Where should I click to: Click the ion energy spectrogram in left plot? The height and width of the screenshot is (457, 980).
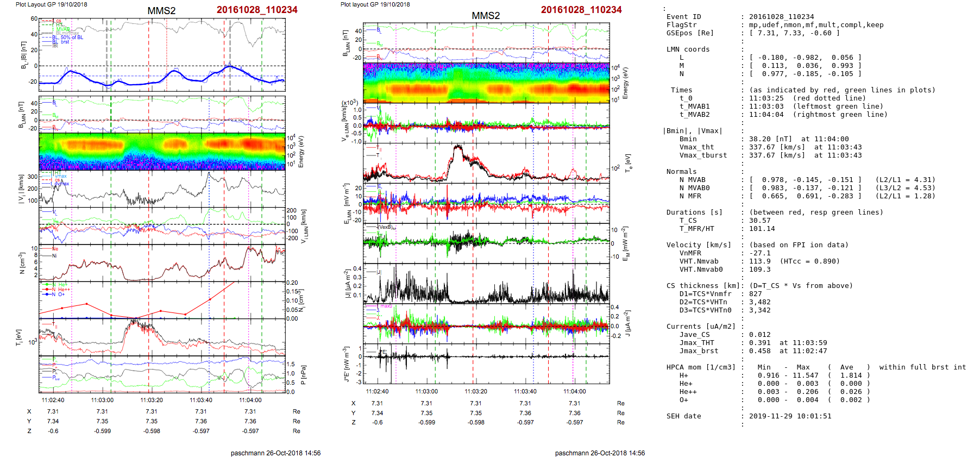162,152
